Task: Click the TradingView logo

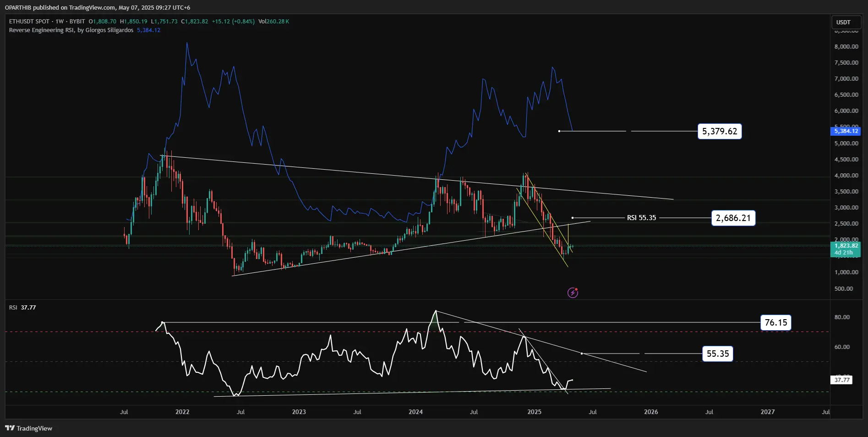Action: (28, 428)
